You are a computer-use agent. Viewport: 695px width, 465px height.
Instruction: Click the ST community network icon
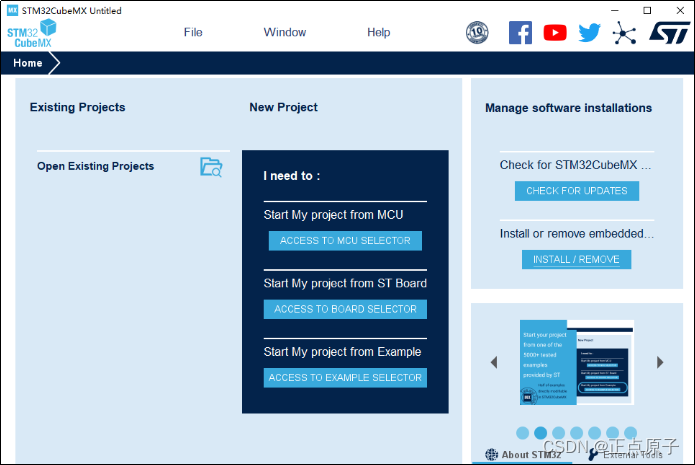[x=624, y=33]
